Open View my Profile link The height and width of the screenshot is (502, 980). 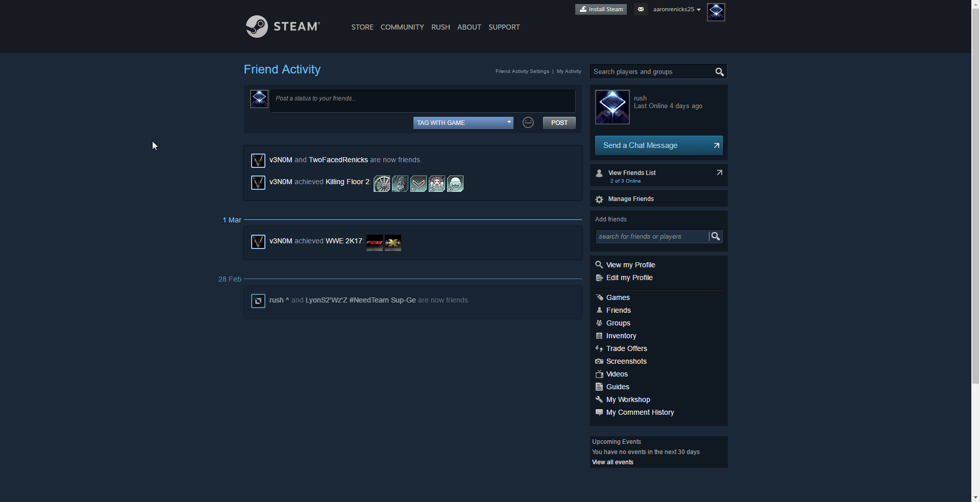(630, 265)
